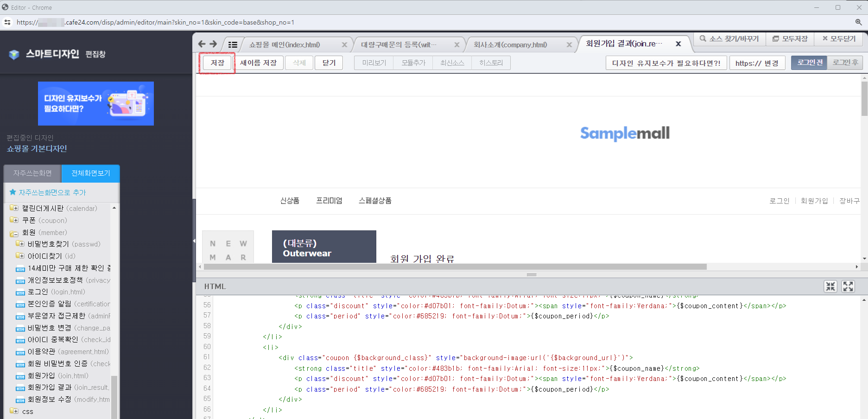Collapse the left sidebar with the arrow handle
This screenshot has height=419, width=868.
194,241
